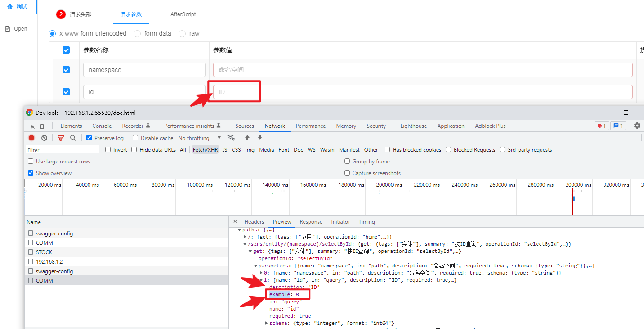This screenshot has width=644, height=329.
Task: Select the raw radio option
Action: (x=182, y=33)
